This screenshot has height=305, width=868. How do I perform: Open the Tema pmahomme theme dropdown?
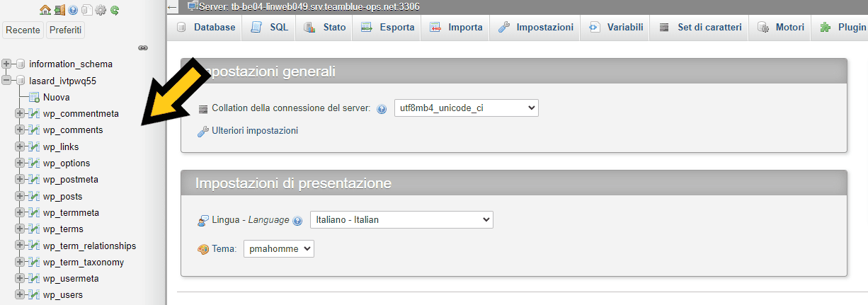tap(278, 249)
